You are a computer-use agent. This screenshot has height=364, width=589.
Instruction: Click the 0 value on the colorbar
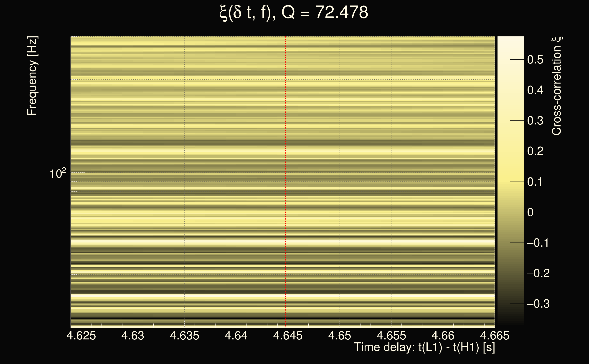[530, 212]
